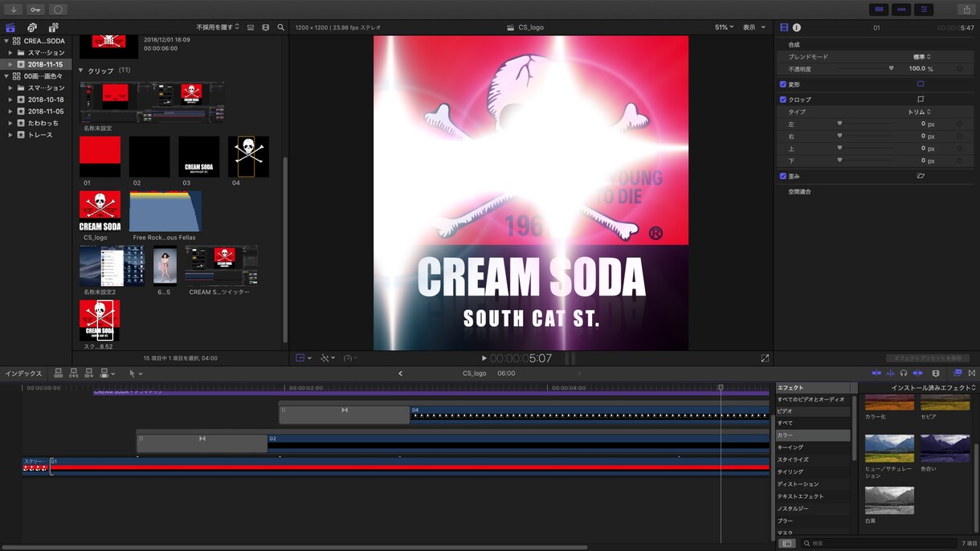Click the insert clip edit button
This screenshot has height=551, width=980.
pos(74,373)
